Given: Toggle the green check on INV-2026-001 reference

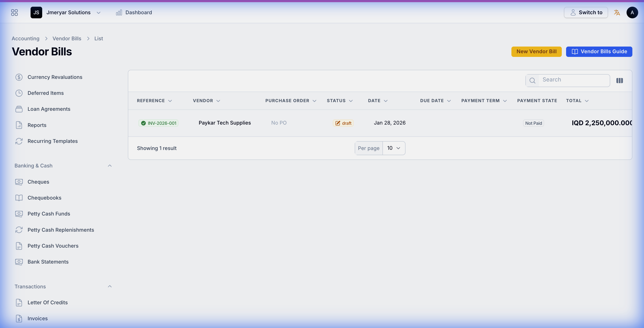Looking at the screenshot, I should pos(143,123).
